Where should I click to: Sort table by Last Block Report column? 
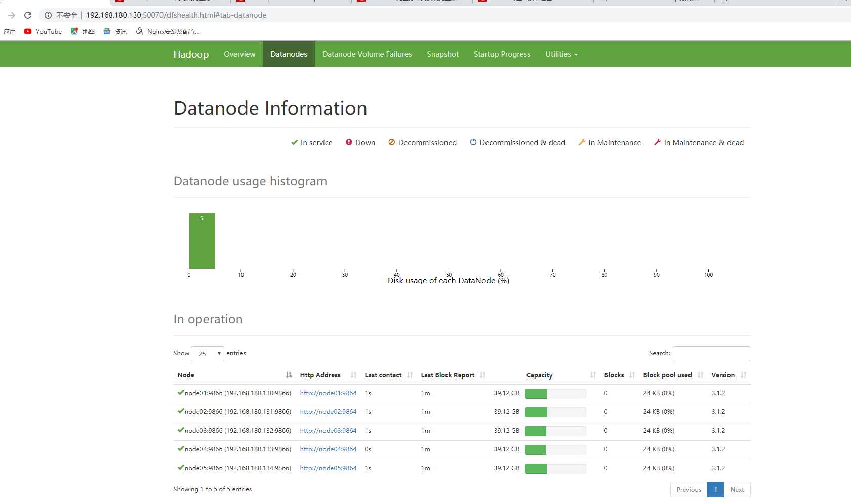(x=453, y=375)
